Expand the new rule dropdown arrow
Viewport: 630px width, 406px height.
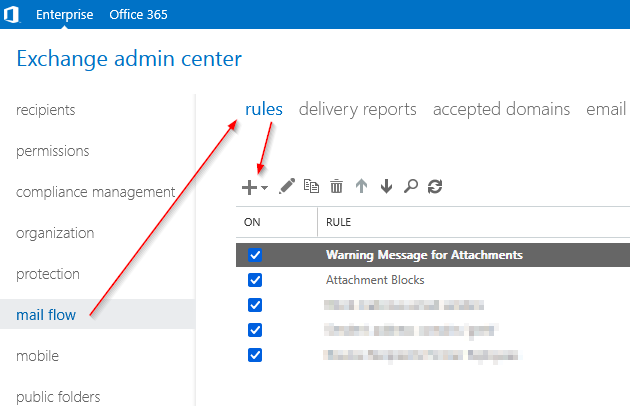click(x=264, y=188)
